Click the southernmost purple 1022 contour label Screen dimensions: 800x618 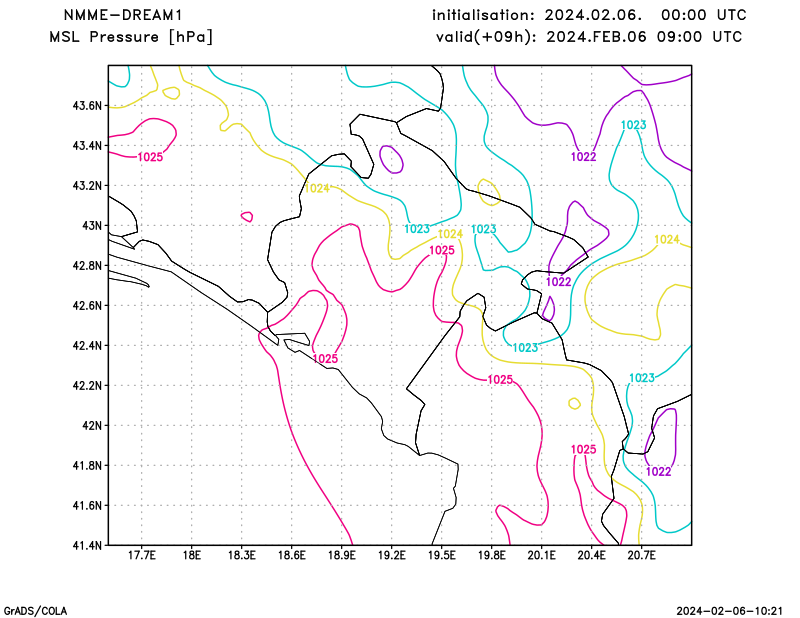659,472
